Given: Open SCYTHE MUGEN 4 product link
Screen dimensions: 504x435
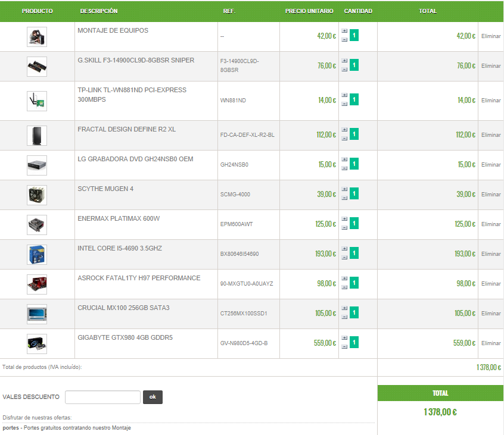Looking at the screenshot, I should point(105,189).
